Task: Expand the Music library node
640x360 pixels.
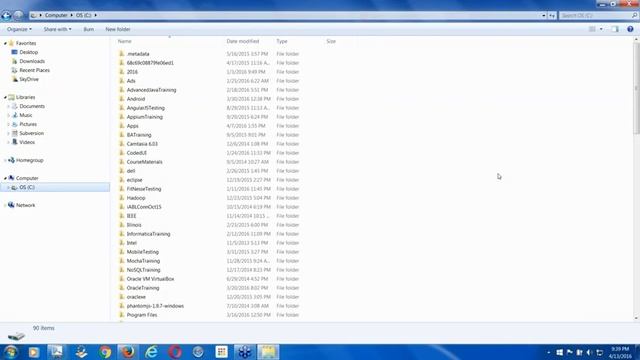Action: click(x=9, y=115)
